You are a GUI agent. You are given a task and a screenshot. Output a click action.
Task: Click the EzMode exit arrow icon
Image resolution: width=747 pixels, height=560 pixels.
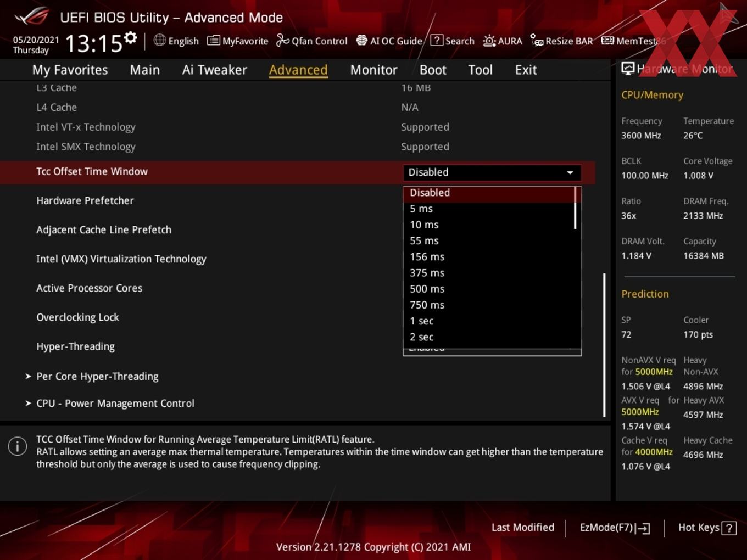click(x=643, y=528)
